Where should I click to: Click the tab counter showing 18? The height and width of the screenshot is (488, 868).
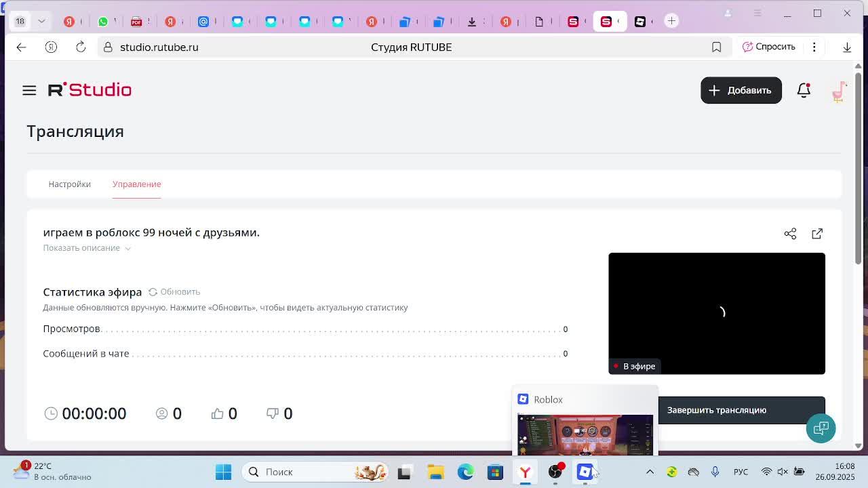[20, 21]
